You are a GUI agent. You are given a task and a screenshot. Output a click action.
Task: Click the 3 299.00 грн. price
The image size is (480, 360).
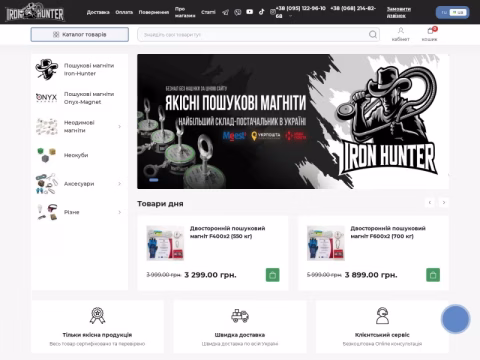210,275
